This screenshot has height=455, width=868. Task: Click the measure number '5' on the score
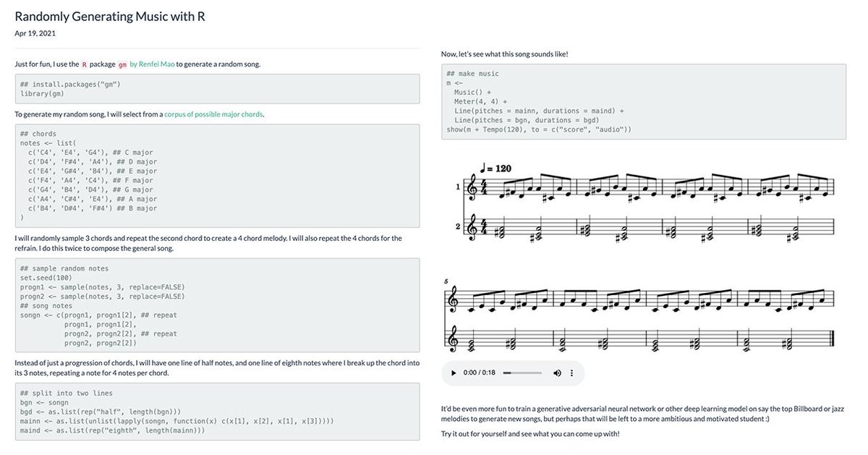coord(446,281)
